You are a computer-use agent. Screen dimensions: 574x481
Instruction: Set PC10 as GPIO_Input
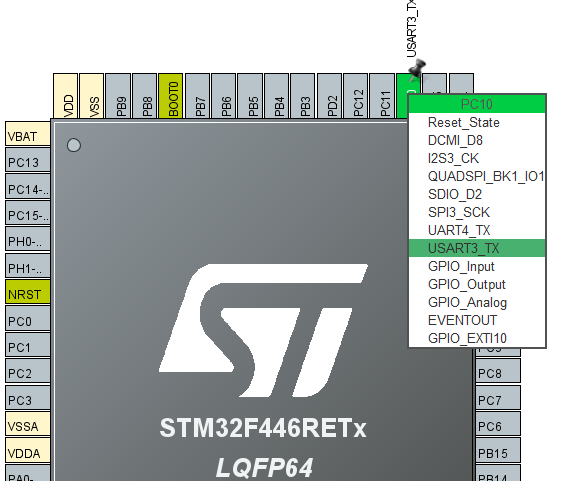(477, 266)
